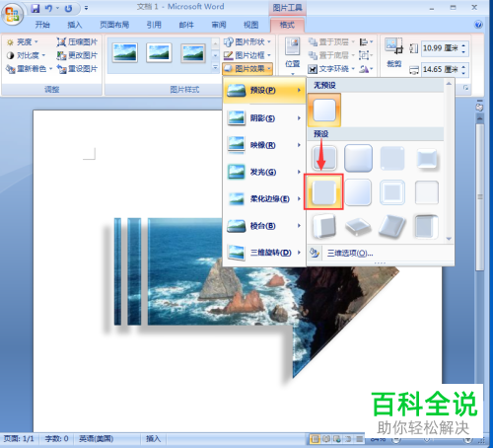This screenshot has height=448, width=493.
Task: Select the red-highlighted preset effect thumbnail
Action: click(x=323, y=192)
